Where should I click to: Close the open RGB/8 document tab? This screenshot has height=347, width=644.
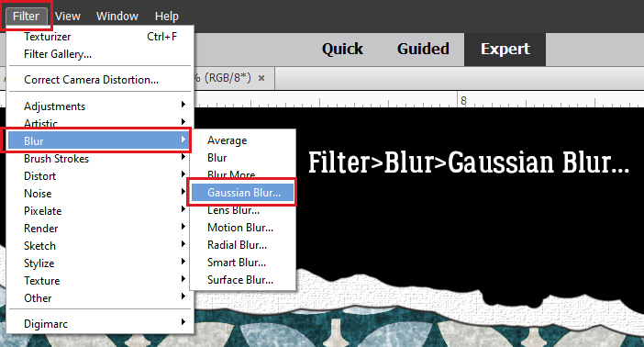261,78
